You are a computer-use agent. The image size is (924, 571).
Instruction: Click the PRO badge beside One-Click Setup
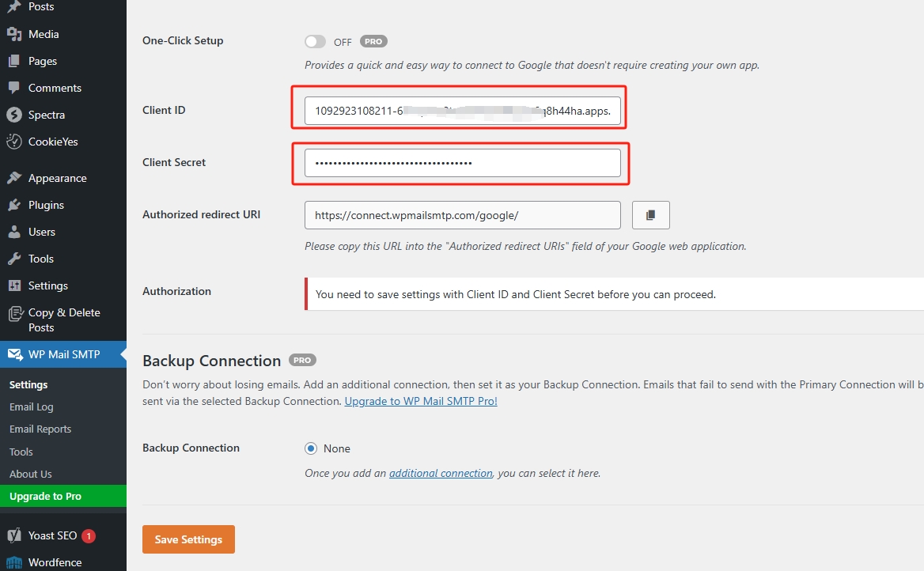[373, 42]
